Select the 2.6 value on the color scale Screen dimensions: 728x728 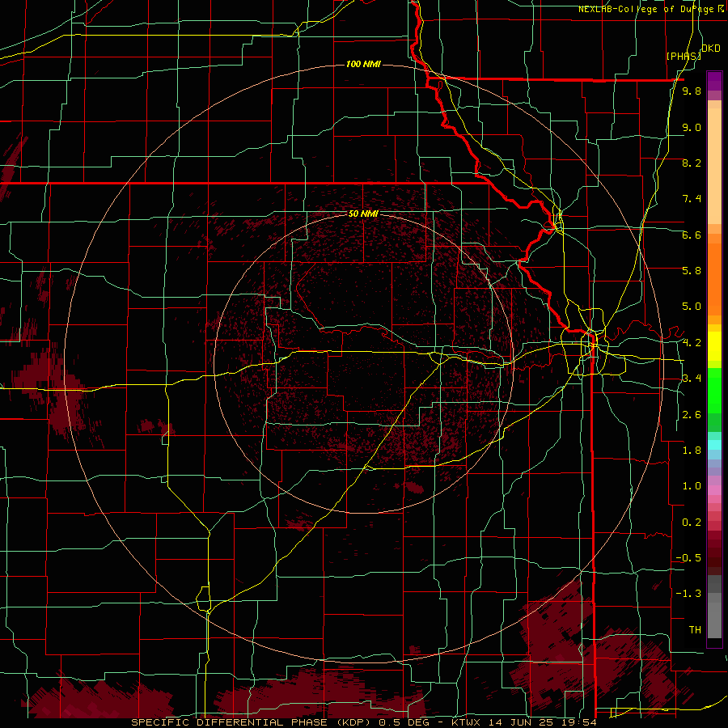(692, 415)
